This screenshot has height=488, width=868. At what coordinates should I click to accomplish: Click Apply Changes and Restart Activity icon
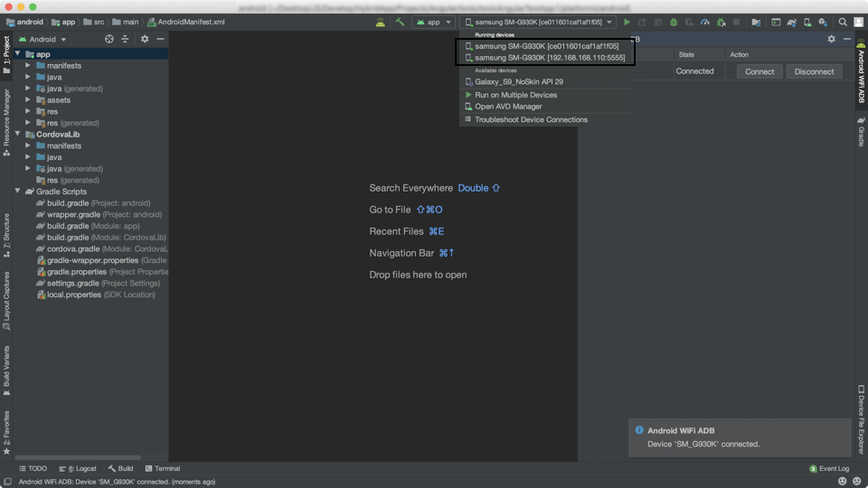pyautogui.click(x=642, y=22)
